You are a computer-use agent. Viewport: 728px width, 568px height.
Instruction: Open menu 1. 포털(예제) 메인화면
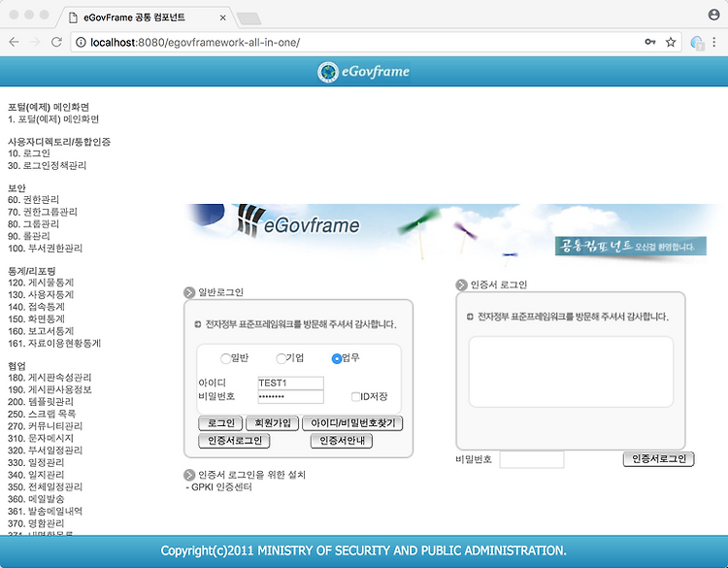tap(53, 119)
